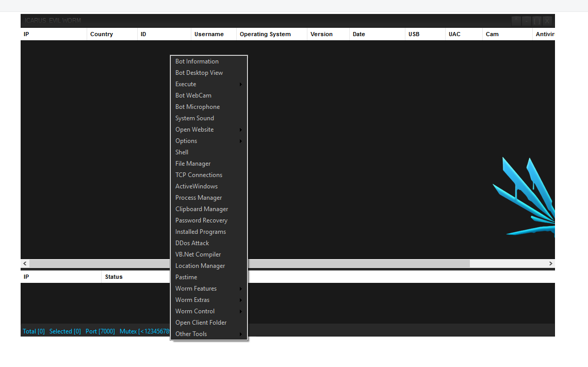This screenshot has height=367, width=588.
Task: View TCP Connections
Action: (x=199, y=174)
